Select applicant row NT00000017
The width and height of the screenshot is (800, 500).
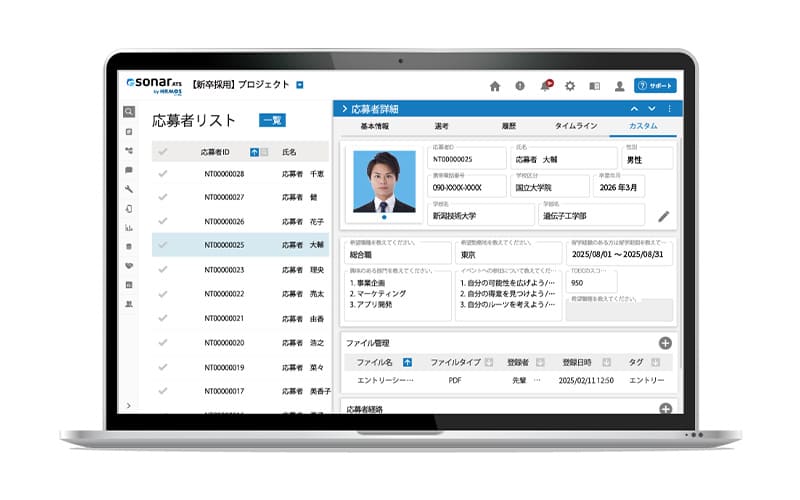(240, 391)
